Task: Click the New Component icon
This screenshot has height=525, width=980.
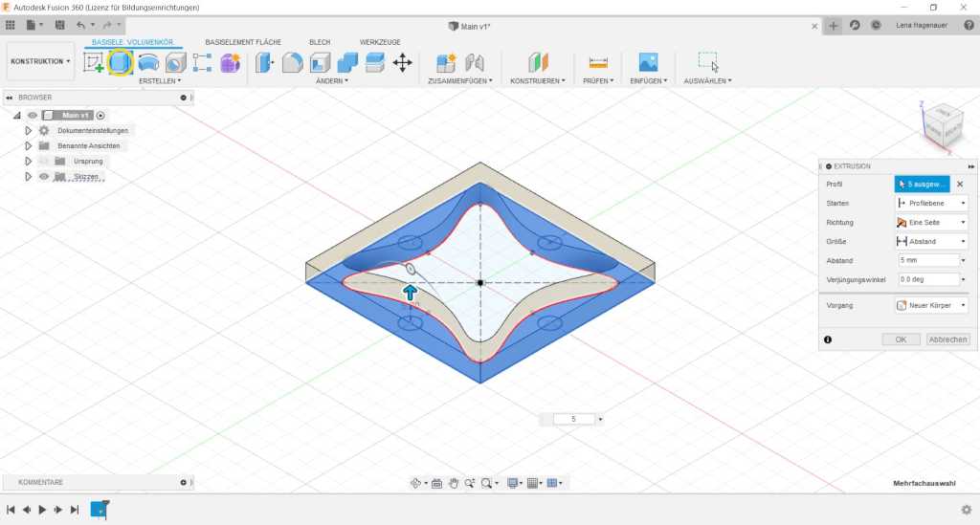Action: coord(446,62)
